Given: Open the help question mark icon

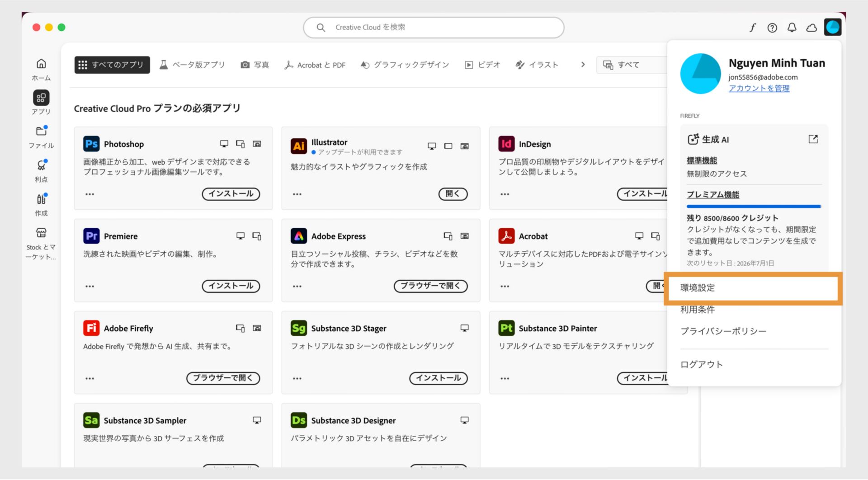Looking at the screenshot, I should [x=772, y=28].
